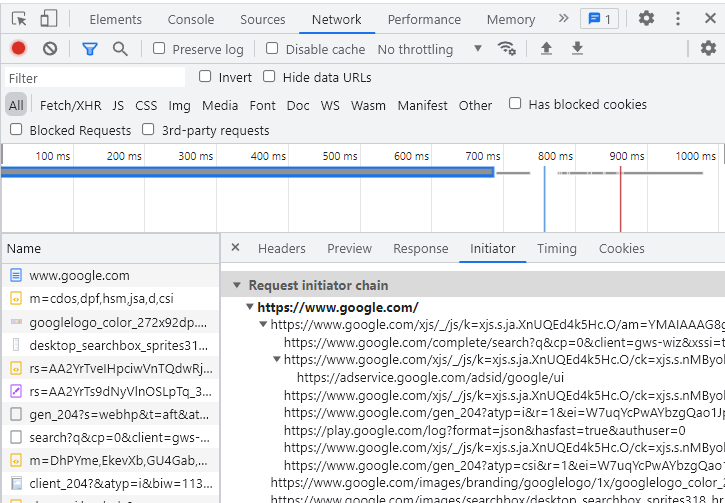The width and height of the screenshot is (725, 503).
Task: Check Has blocked cookies
Action: click(x=515, y=103)
